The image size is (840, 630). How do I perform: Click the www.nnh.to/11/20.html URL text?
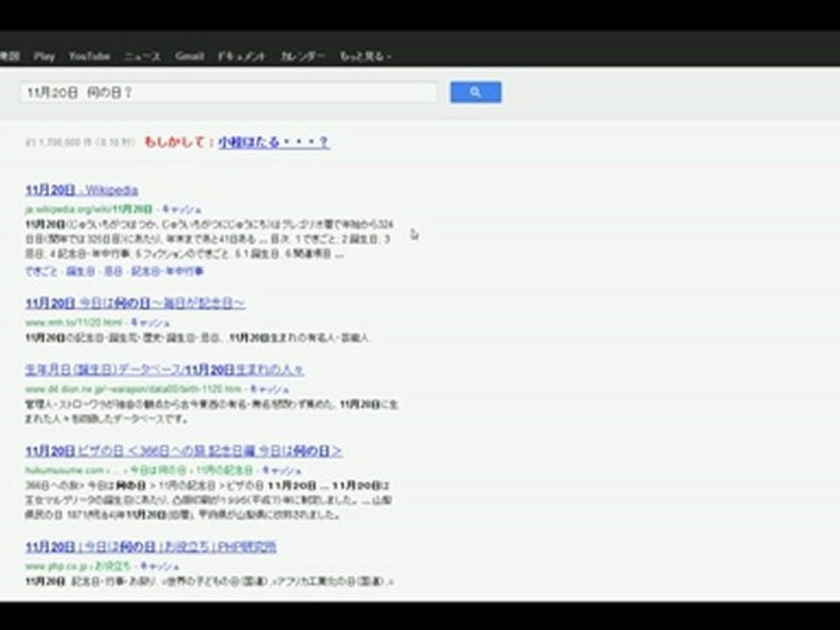[x=73, y=323]
